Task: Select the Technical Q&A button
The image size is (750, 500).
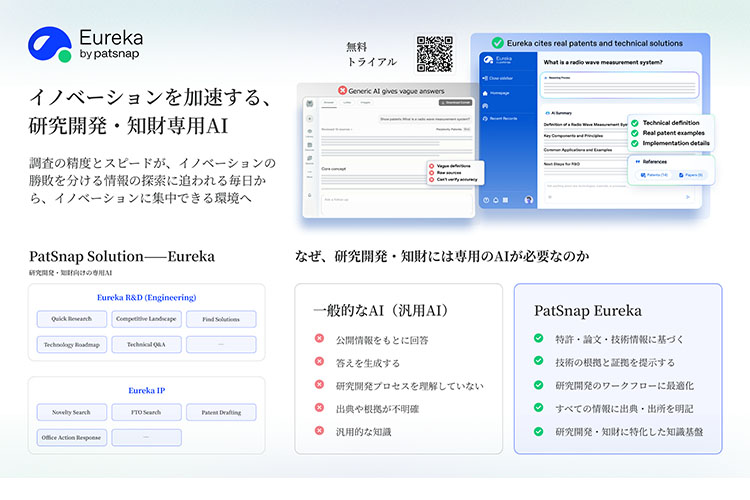Action: tap(146, 344)
